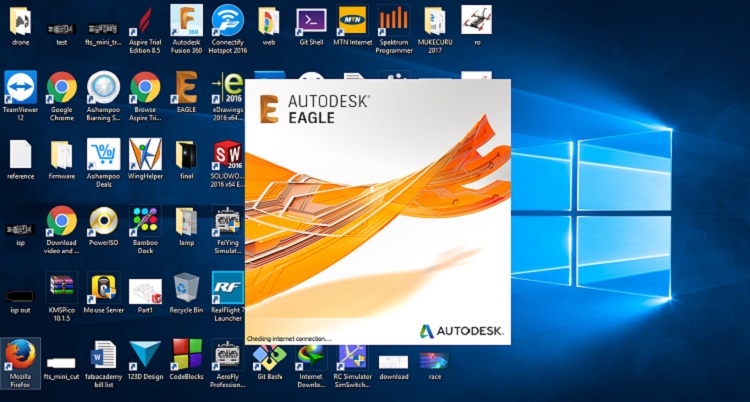The image size is (750, 402).
Task: Open eDrawings 2016 x64 shortcut
Action: click(228, 89)
